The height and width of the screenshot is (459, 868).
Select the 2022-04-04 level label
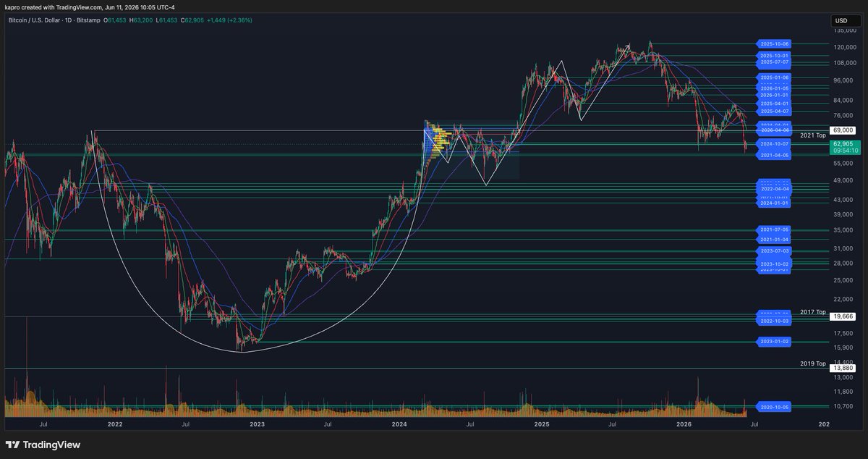(775, 188)
